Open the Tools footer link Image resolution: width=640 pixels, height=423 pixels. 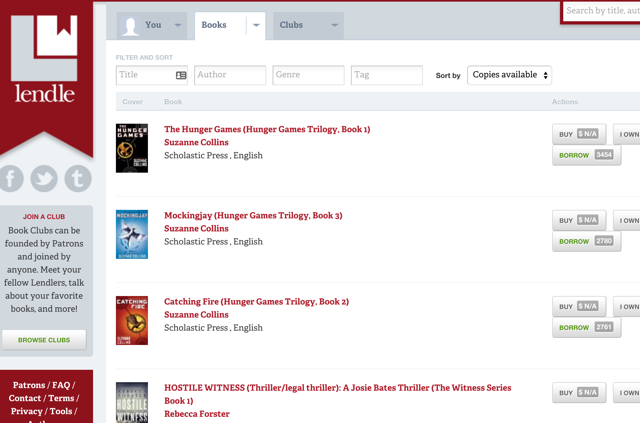click(x=61, y=411)
